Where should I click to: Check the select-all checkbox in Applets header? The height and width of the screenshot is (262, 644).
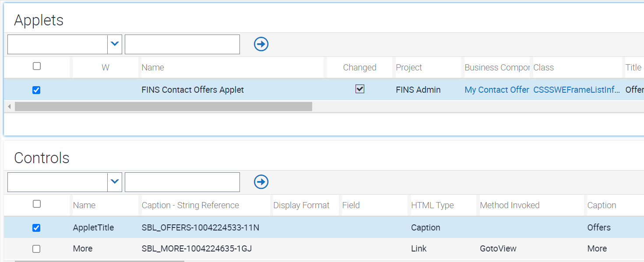click(37, 66)
